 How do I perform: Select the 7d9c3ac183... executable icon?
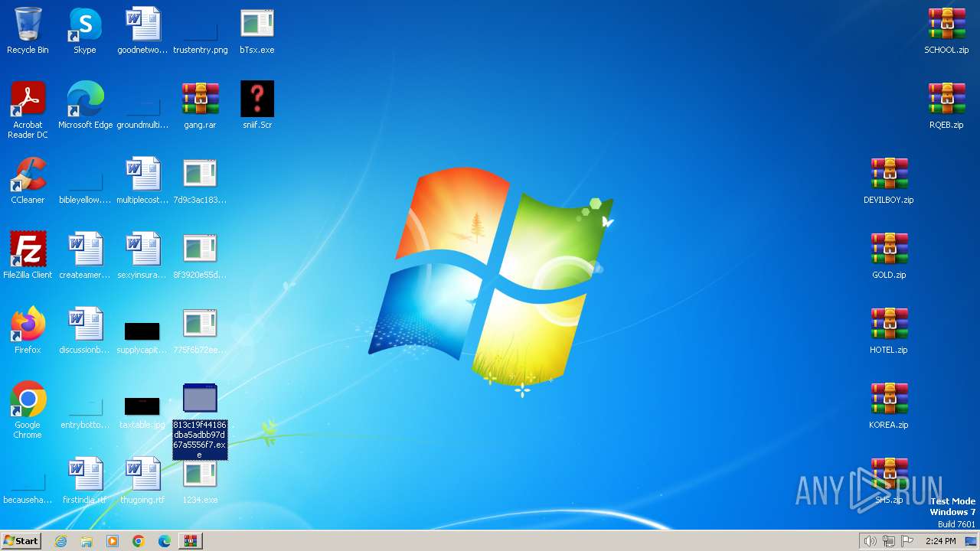(x=200, y=174)
